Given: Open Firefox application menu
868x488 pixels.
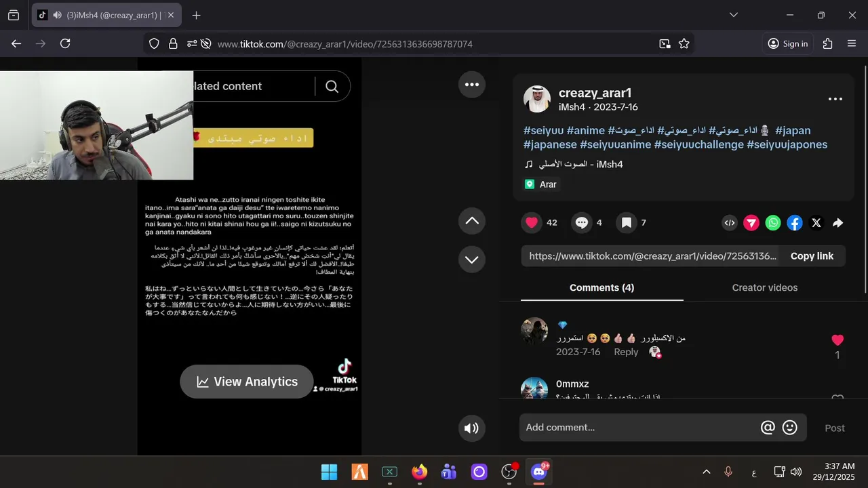Looking at the screenshot, I should 852,43.
